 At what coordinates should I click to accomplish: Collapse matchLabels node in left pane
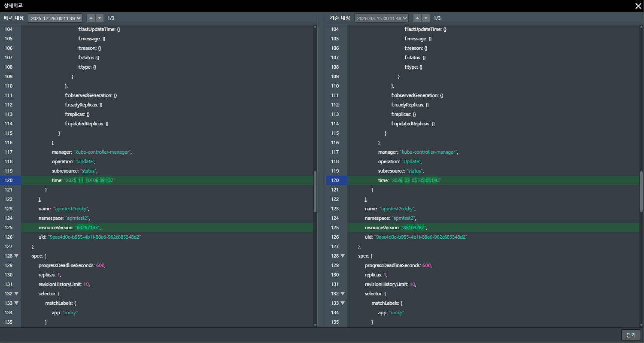[x=16, y=303]
